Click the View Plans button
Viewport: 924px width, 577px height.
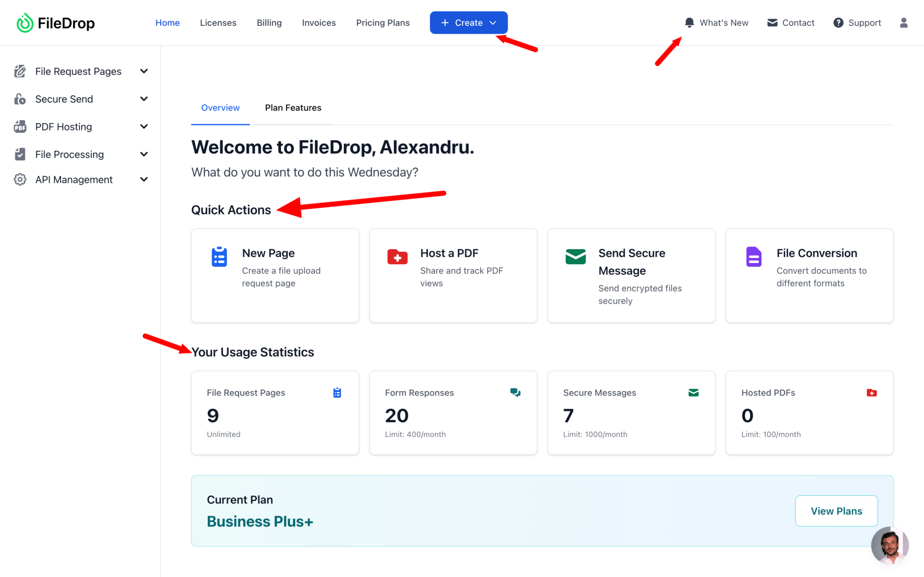tap(836, 511)
